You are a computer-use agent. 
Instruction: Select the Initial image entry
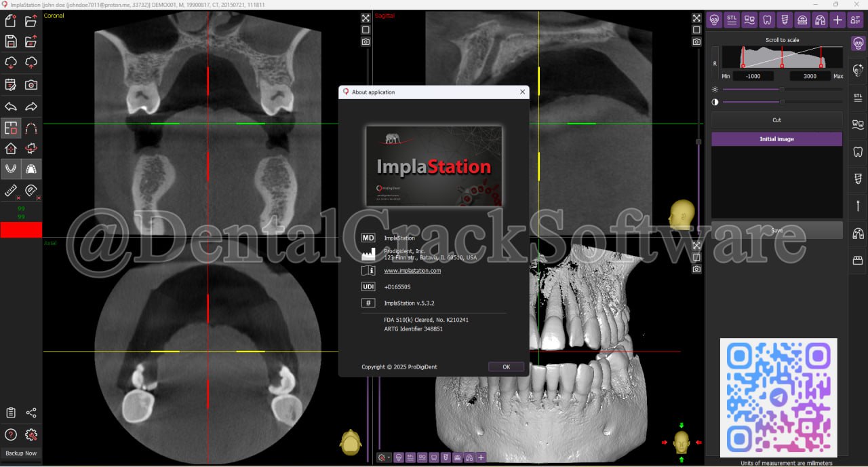777,139
